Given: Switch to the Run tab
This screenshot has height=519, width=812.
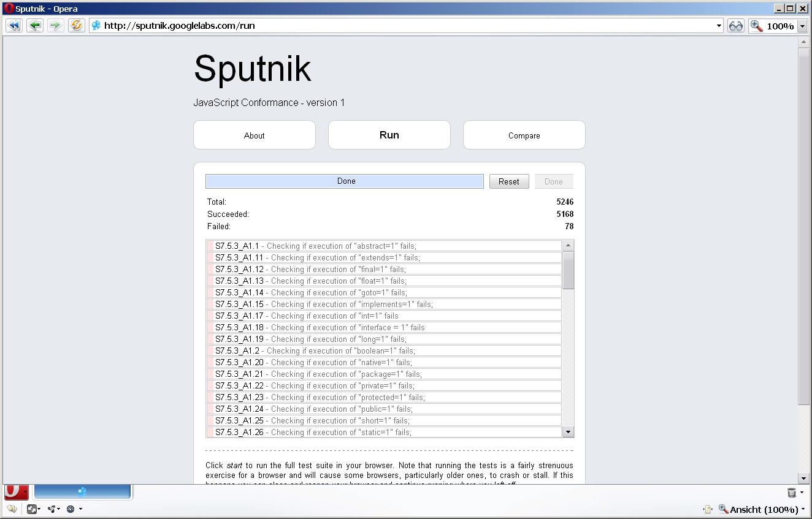Looking at the screenshot, I should pos(389,134).
